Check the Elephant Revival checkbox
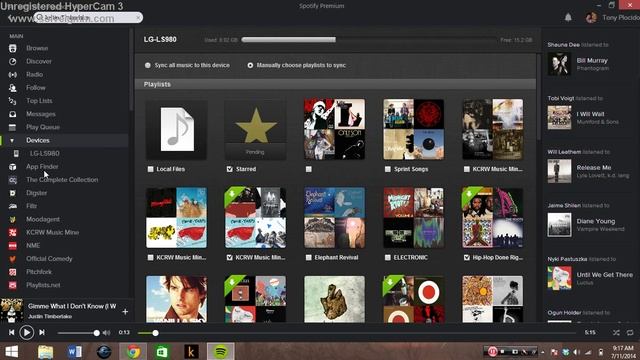 tap(309, 258)
